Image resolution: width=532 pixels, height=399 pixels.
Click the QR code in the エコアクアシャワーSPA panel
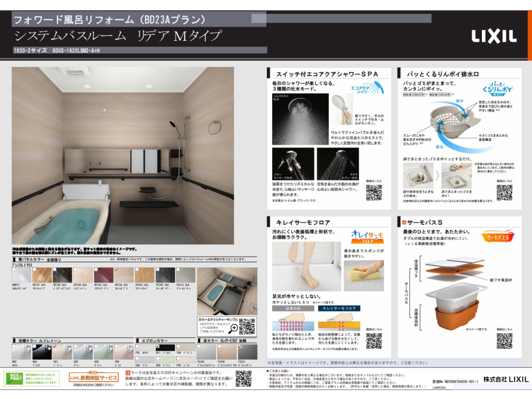point(374,193)
